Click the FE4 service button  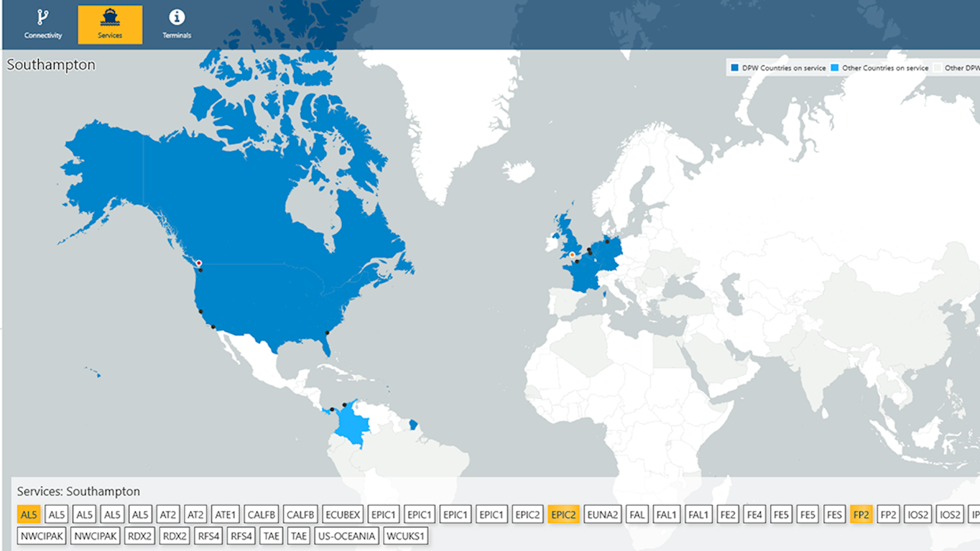pyautogui.click(x=754, y=514)
